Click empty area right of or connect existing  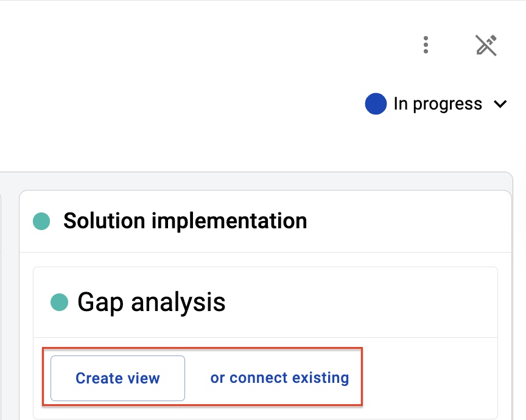(x=429, y=378)
